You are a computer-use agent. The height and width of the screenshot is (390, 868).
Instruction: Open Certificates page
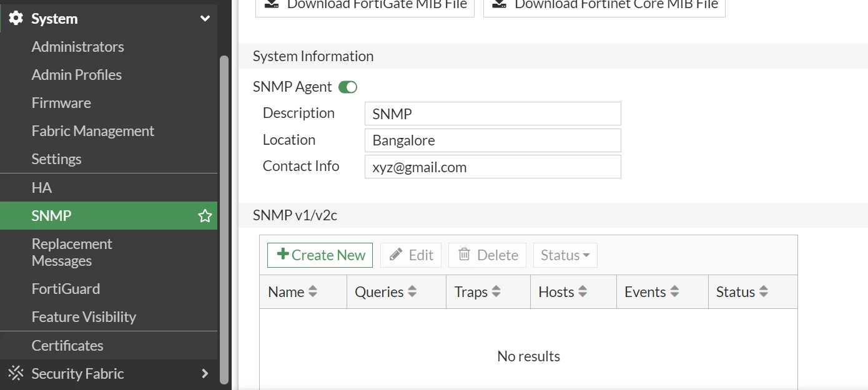[x=67, y=346]
